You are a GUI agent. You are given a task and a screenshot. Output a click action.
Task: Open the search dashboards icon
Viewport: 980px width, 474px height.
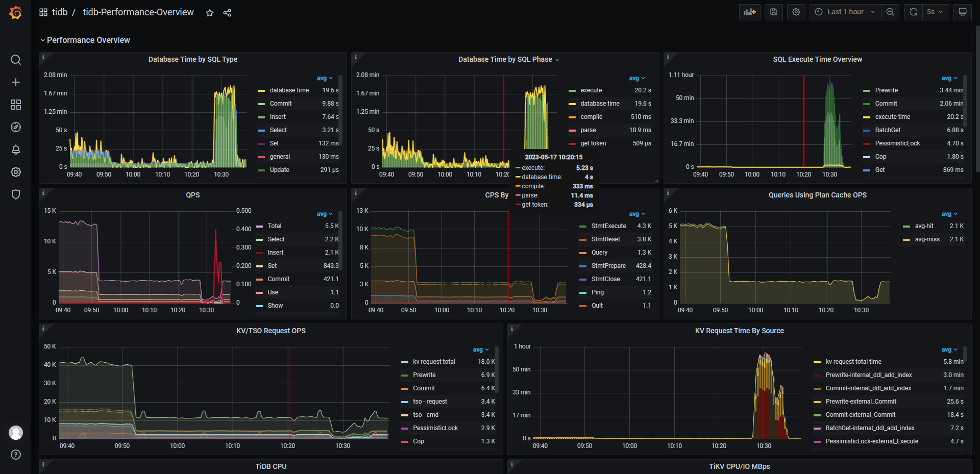(16, 60)
